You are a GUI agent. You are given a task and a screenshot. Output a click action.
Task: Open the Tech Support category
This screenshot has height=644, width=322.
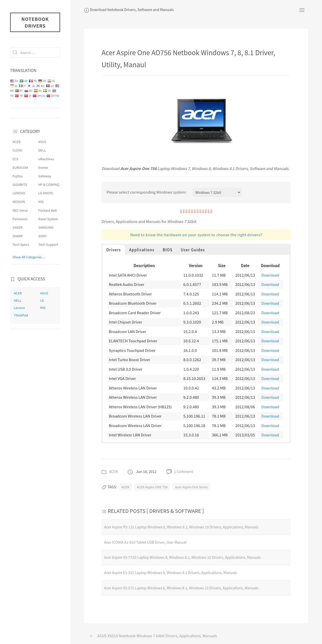coord(48,245)
